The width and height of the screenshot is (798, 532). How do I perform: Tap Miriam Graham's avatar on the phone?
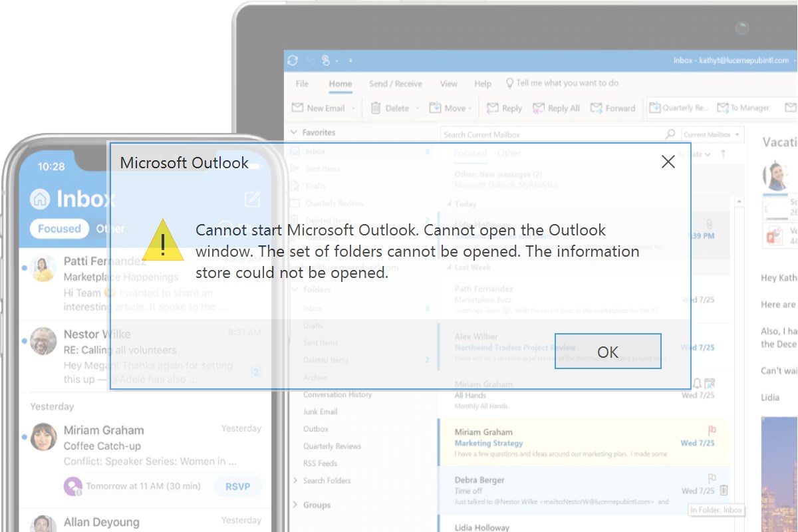pyautogui.click(x=44, y=437)
